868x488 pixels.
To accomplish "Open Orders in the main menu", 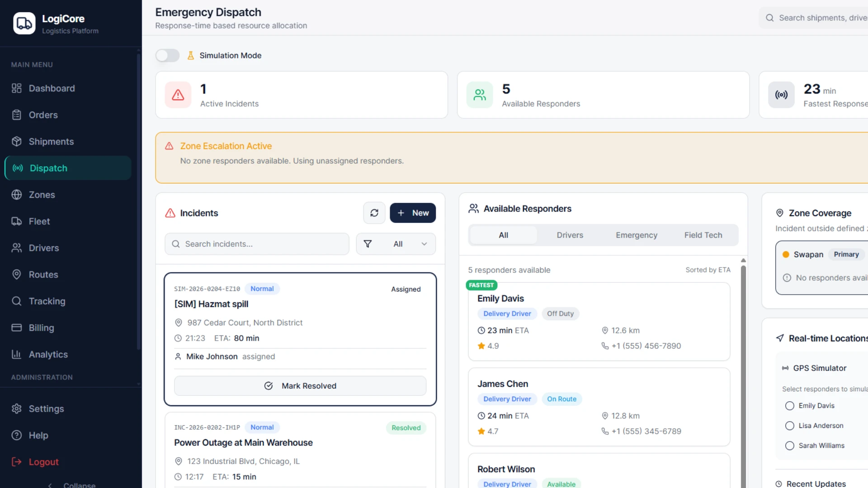I will point(68,115).
